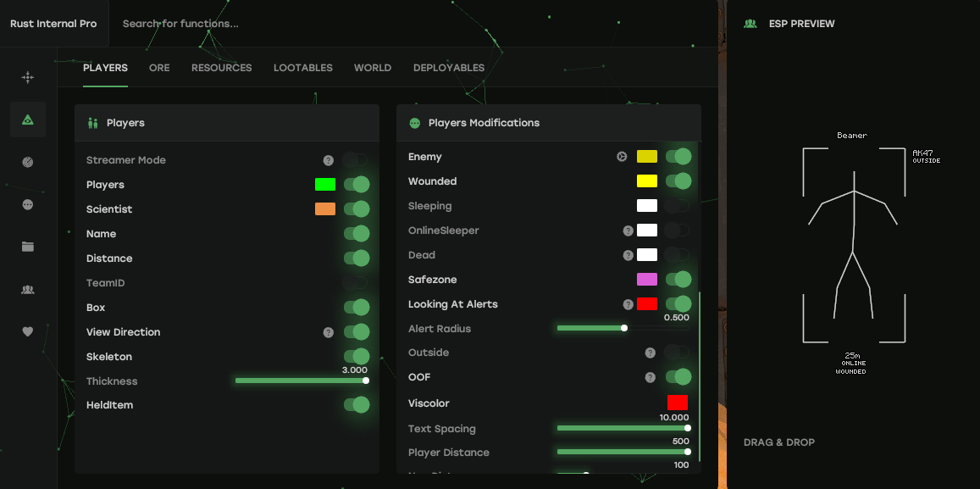This screenshot has height=489, width=980.
Task: Enable the Dead toggle
Action: point(677,254)
